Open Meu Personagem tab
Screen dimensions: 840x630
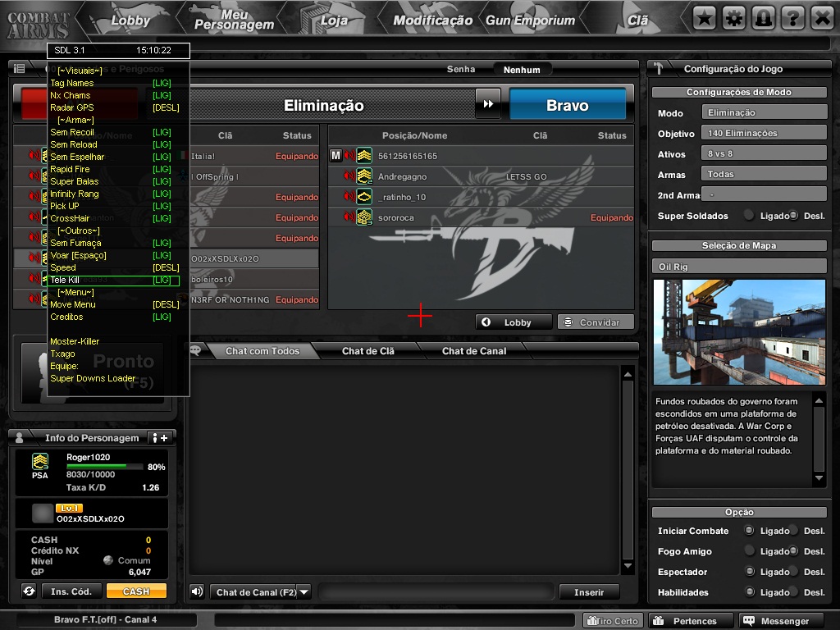(234, 21)
